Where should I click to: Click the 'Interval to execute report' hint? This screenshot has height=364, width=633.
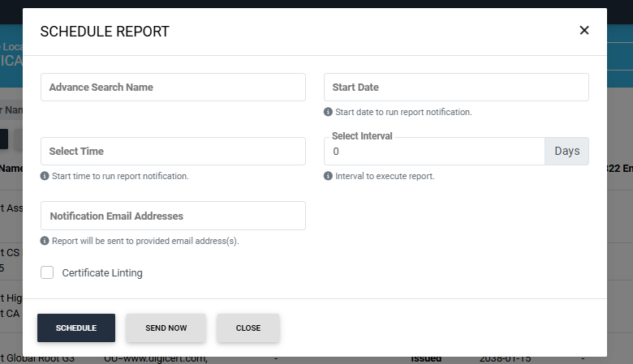[x=385, y=176]
